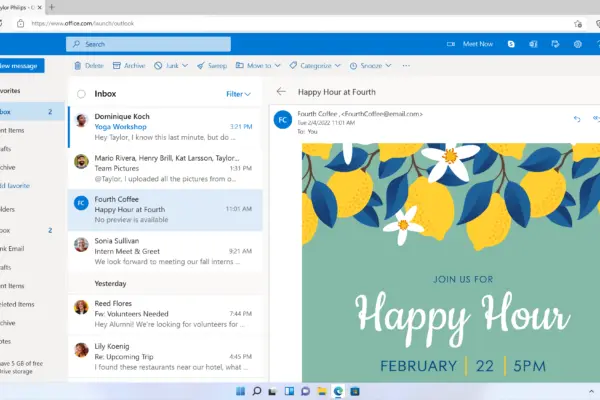Toggle the select-all circle beside Inbox
Image resolution: width=600 pixels, height=400 pixels.
point(81,94)
